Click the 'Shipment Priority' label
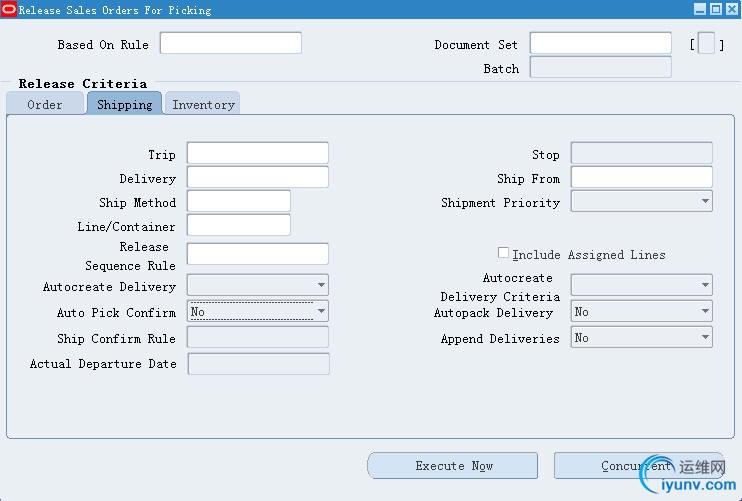Screen dimensions: 742x501 (x=501, y=202)
